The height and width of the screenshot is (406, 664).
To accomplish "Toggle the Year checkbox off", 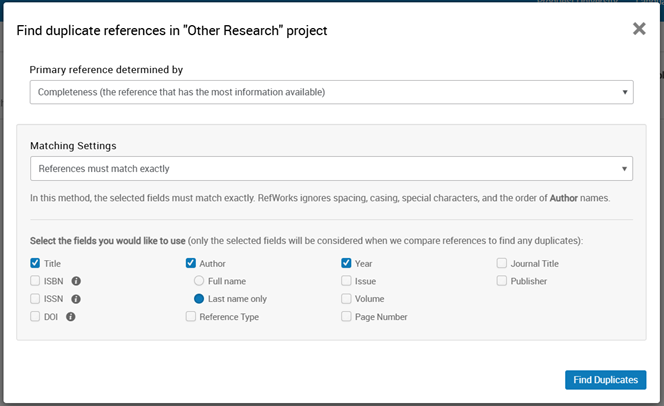I will [347, 264].
